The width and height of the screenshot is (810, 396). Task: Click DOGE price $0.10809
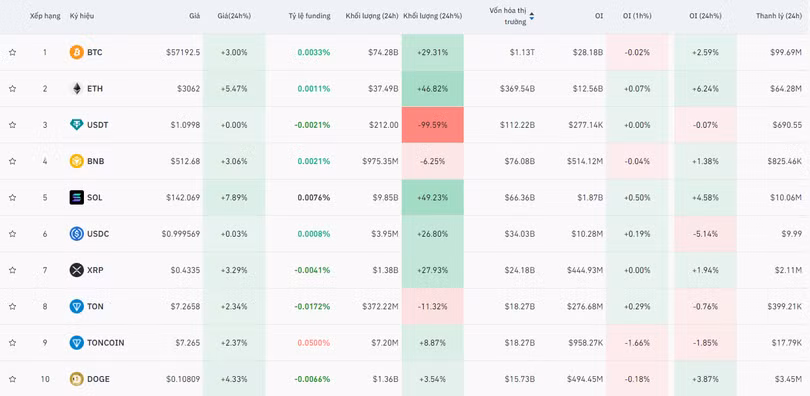[183, 379]
